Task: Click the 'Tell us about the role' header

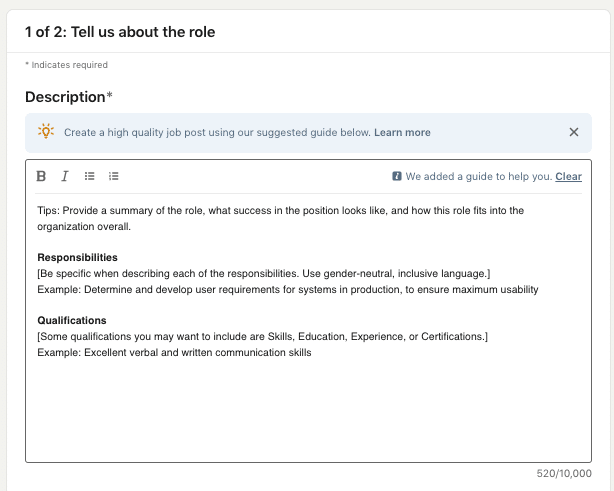Action: pos(120,32)
